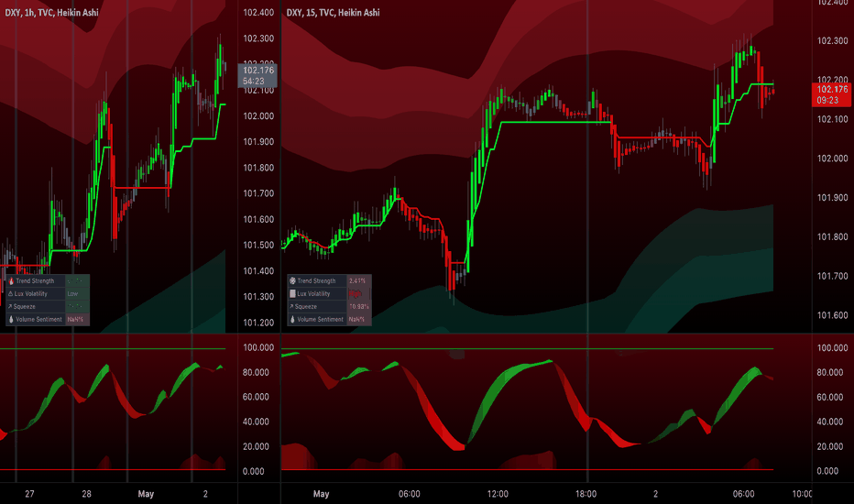The height and width of the screenshot is (504, 854).
Task: Click 101.700 on the 1h chart price scale
Action: [x=258, y=193]
